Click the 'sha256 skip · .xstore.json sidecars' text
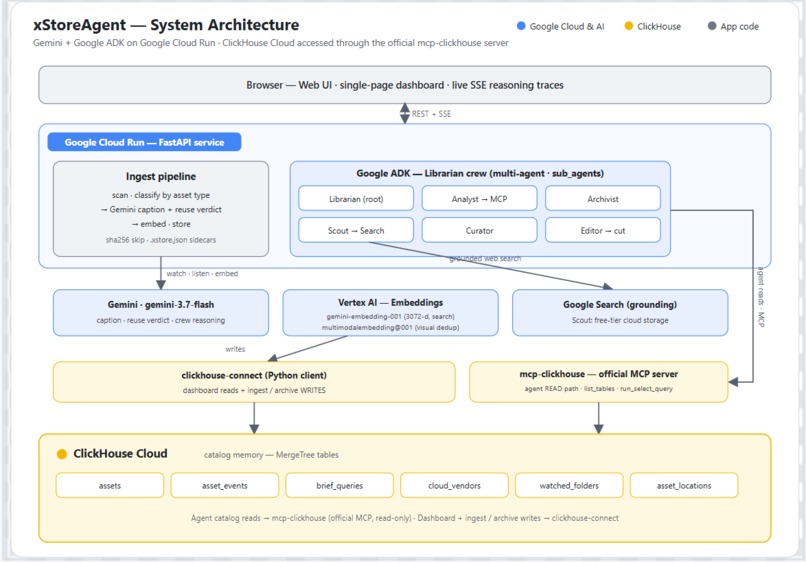The width and height of the screenshot is (806, 562). click(x=161, y=240)
